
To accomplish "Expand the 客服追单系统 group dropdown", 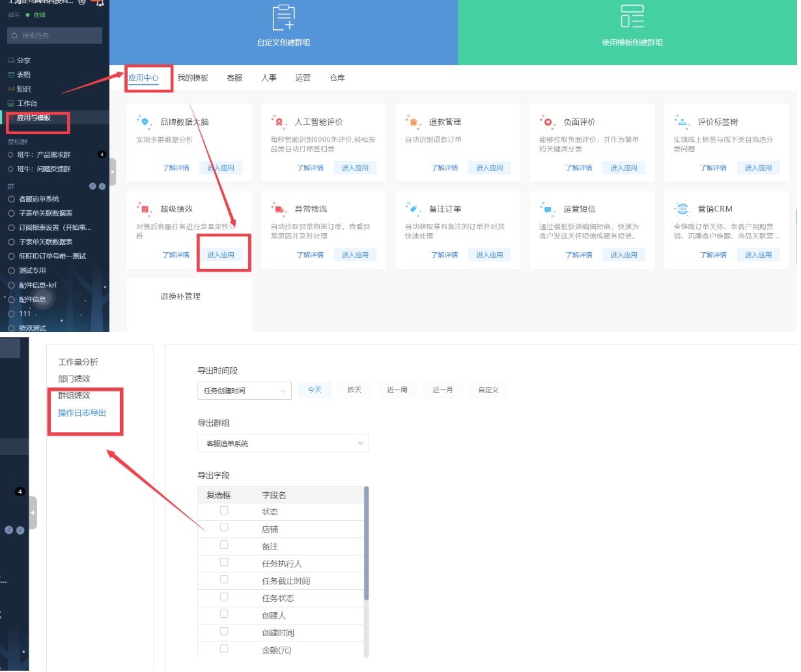I will click(x=283, y=443).
